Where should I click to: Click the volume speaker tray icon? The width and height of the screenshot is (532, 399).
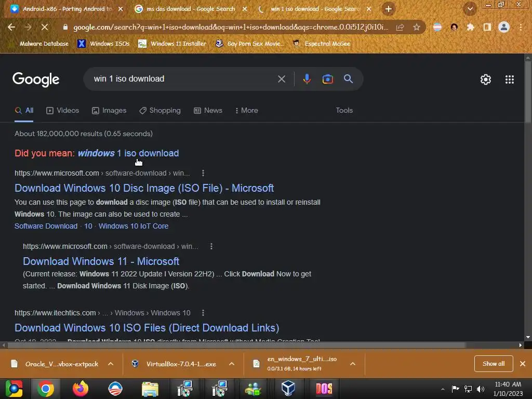481,389
